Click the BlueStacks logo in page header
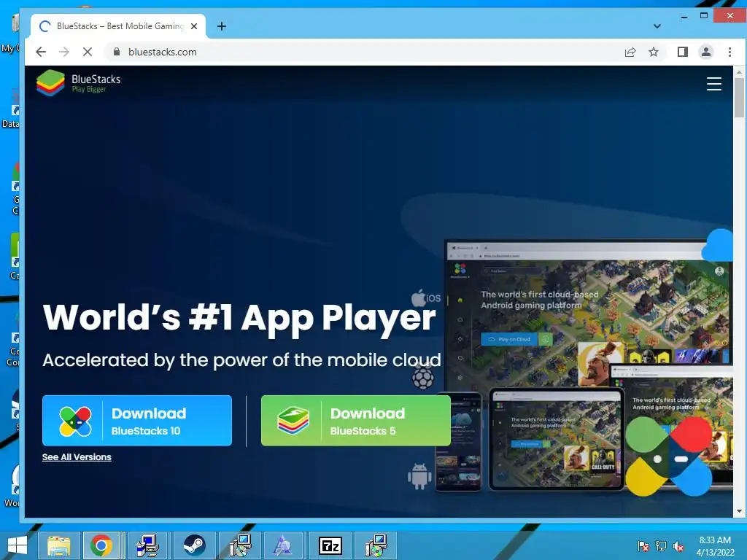This screenshot has height=560, width=747. [79, 83]
